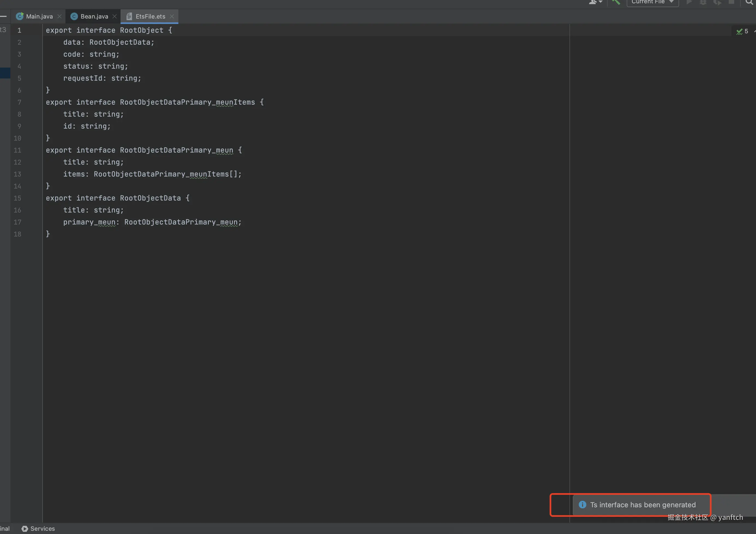The width and height of the screenshot is (756, 534).
Task: Click the notification info icon
Action: click(x=582, y=505)
